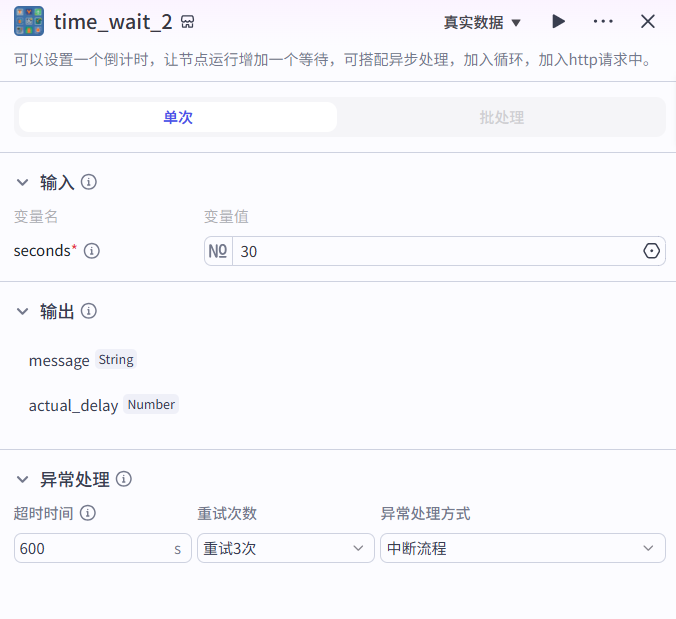Click the hexagon variable reference icon

pos(651,251)
